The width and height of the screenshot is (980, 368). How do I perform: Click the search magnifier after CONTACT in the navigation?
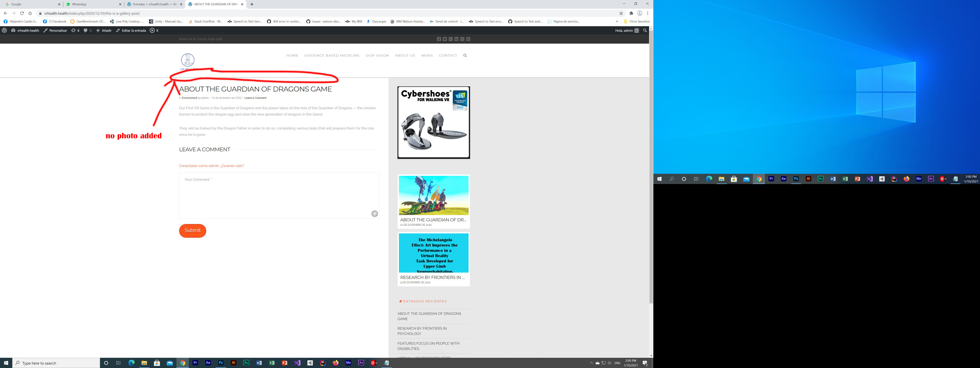[x=465, y=56]
